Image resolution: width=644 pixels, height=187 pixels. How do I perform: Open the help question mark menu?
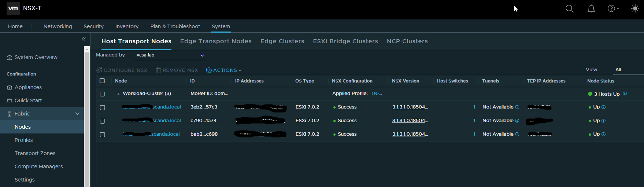click(x=613, y=8)
